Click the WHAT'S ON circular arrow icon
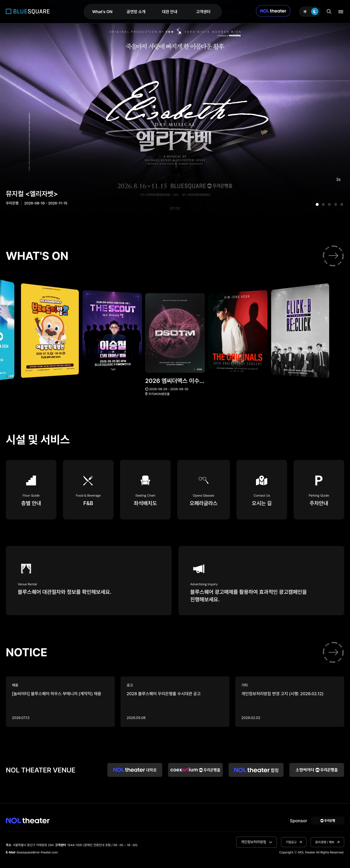The height and width of the screenshot is (868, 350). coord(333,255)
